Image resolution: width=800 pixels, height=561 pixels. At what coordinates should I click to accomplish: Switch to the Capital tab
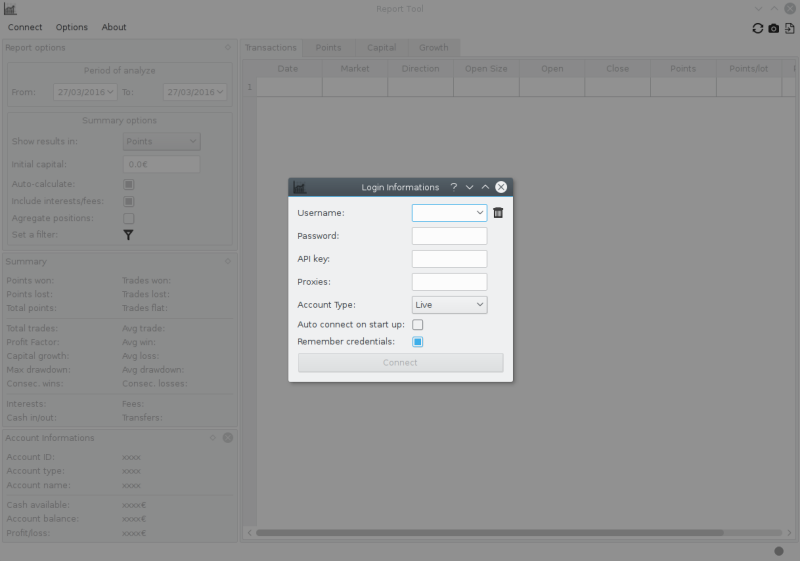click(381, 47)
